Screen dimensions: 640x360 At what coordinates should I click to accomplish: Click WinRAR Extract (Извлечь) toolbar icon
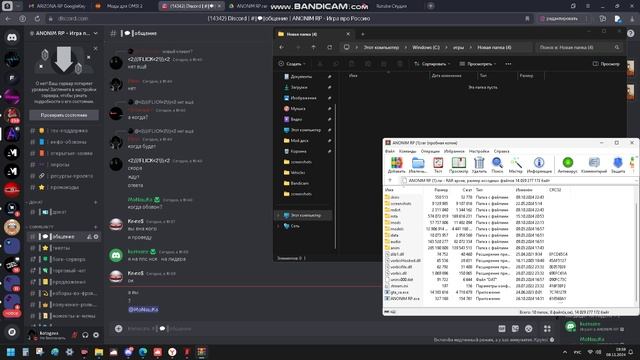pos(418,165)
